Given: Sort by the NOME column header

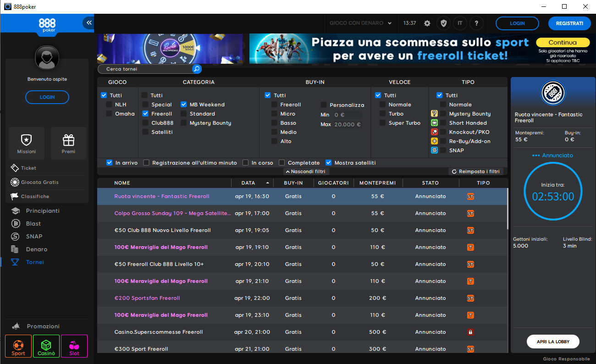Looking at the screenshot, I should (x=122, y=183).
